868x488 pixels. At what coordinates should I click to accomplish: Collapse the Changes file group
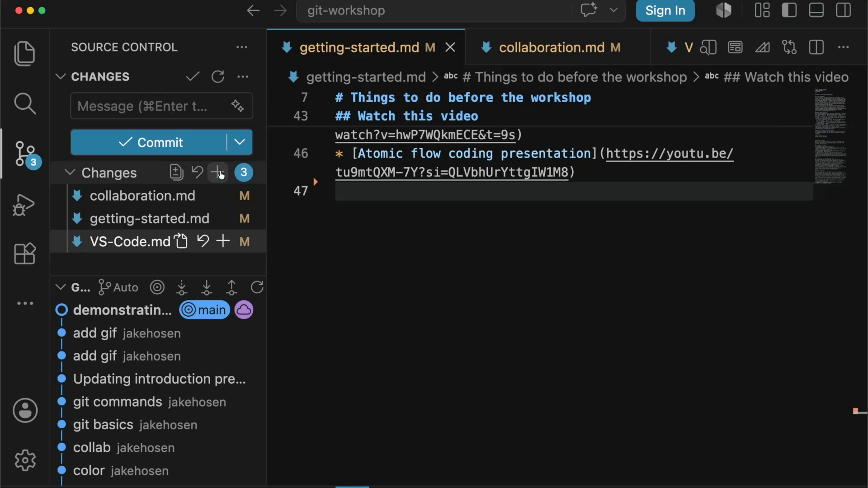point(70,172)
